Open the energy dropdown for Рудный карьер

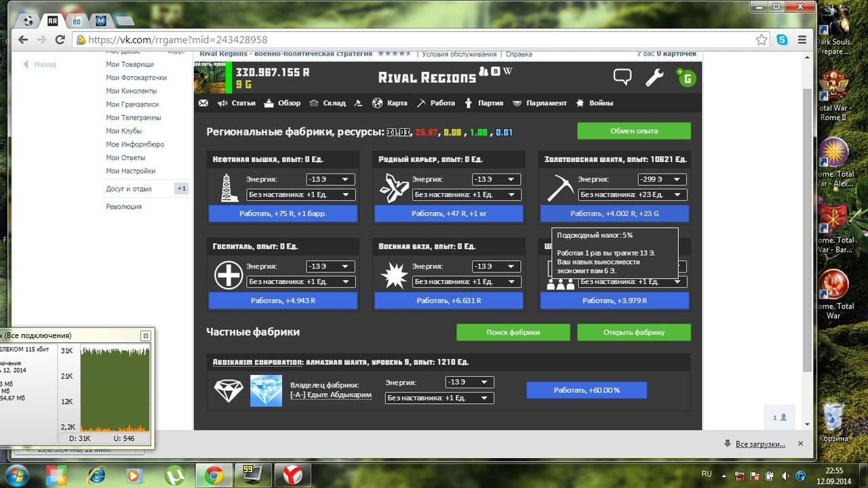(496, 180)
